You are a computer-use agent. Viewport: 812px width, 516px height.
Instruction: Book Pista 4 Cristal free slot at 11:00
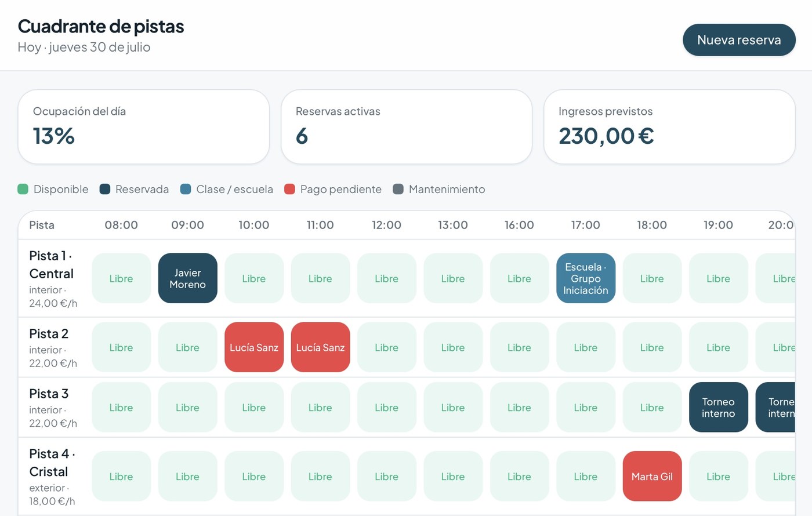tap(320, 476)
